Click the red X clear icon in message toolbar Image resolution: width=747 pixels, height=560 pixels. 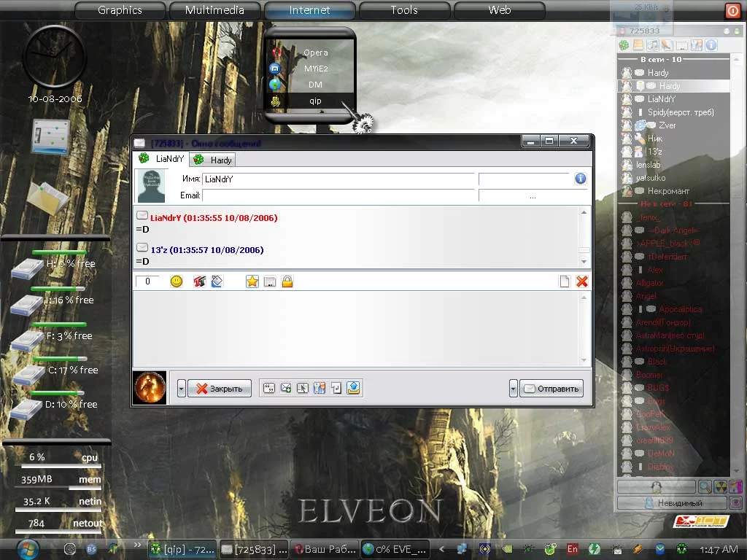(581, 281)
